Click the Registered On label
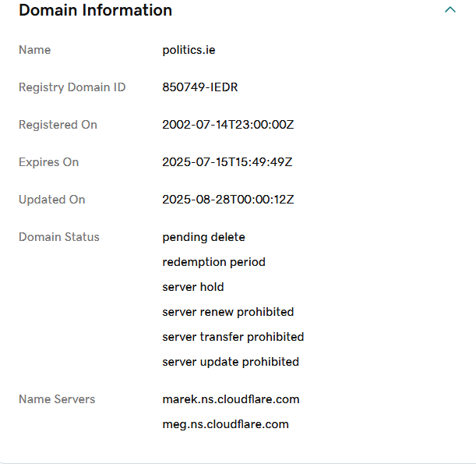The height and width of the screenshot is (464, 476). (58, 125)
